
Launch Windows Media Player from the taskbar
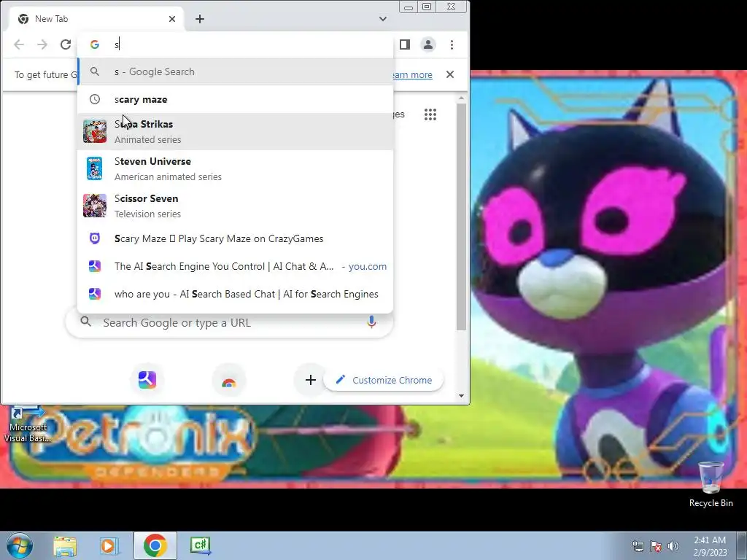click(109, 545)
